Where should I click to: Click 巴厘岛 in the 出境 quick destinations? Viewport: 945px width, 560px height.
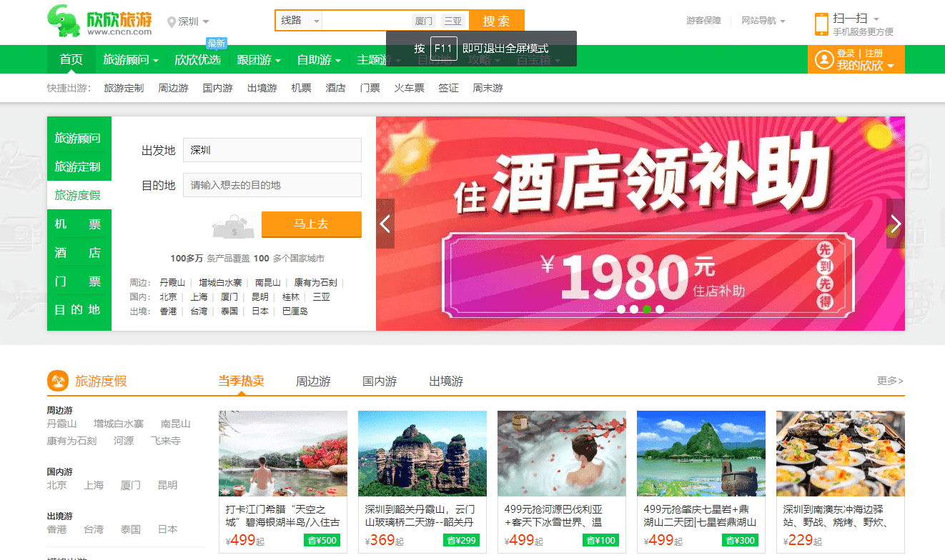click(x=295, y=311)
